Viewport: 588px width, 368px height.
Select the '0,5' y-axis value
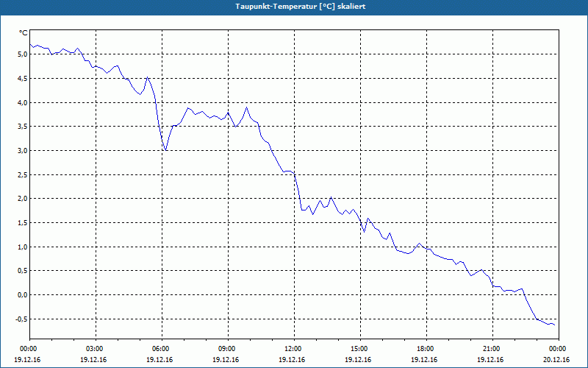pyautogui.click(x=23, y=271)
